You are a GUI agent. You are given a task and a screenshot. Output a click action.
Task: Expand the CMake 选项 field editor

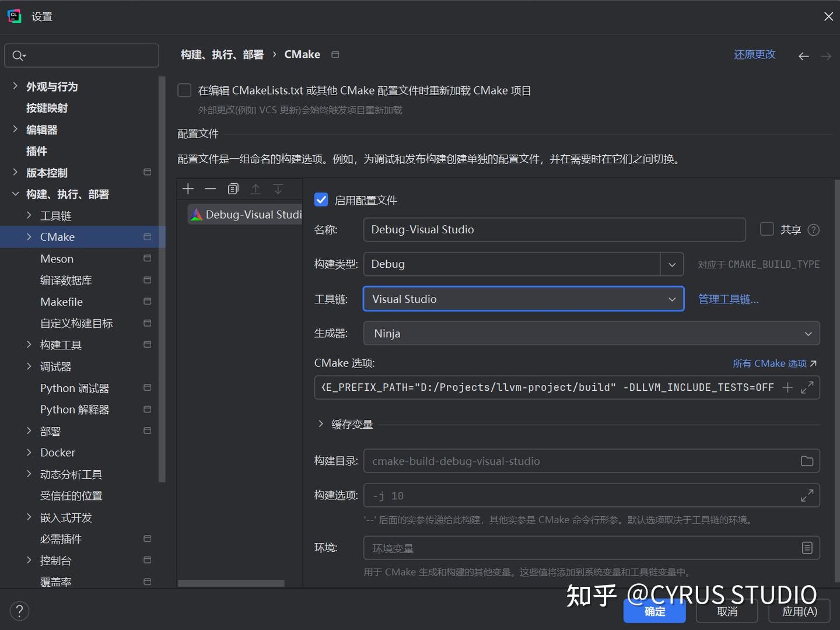(x=807, y=387)
